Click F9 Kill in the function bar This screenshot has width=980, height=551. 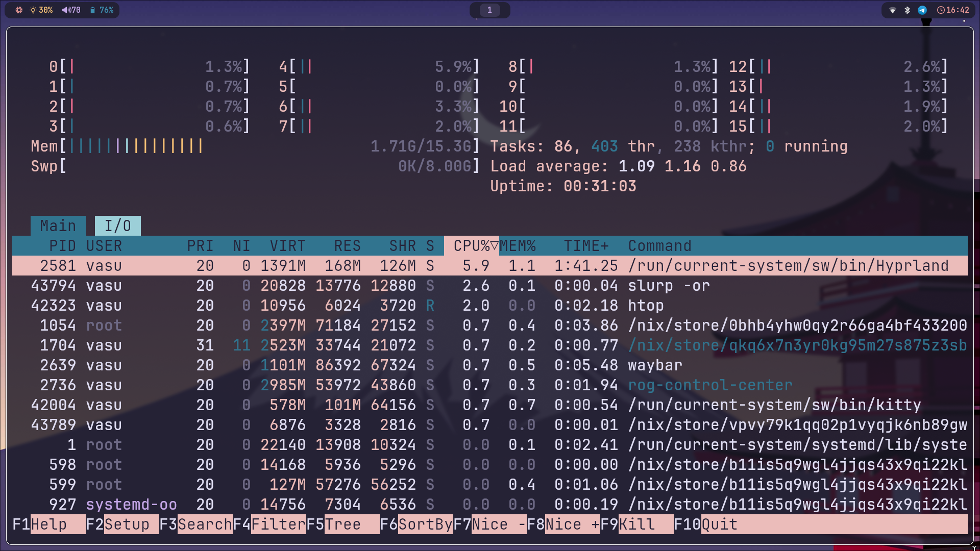pyautogui.click(x=636, y=524)
